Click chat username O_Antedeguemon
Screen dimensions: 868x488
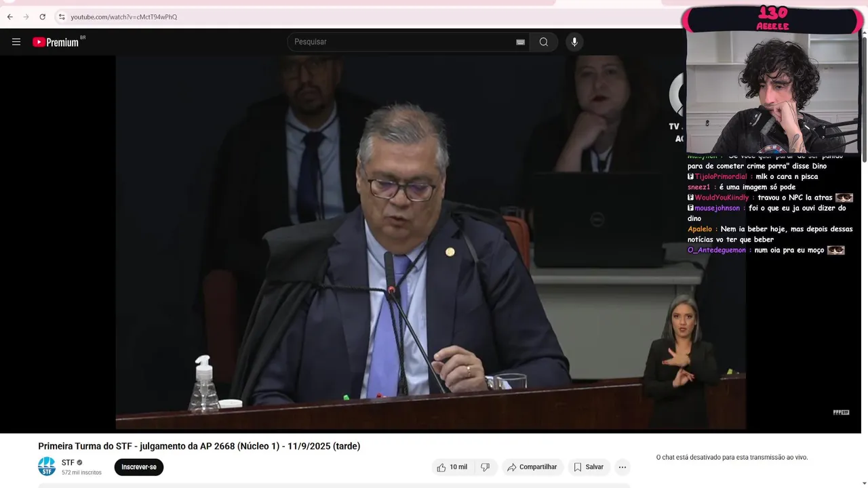pyautogui.click(x=717, y=250)
